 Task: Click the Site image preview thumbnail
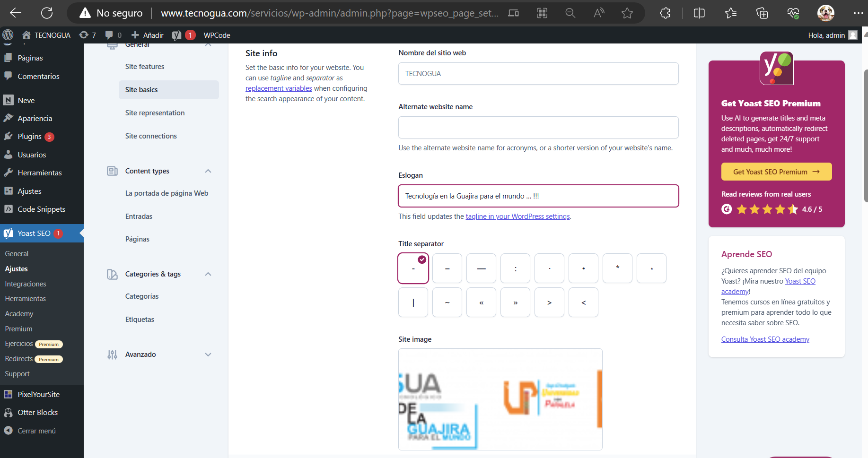click(x=500, y=399)
